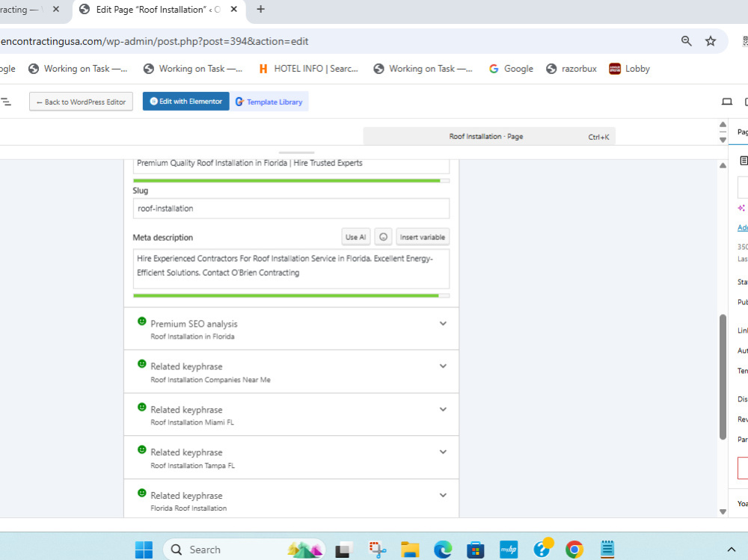Open Notepad from the taskbar
This screenshot has width=748, height=560.
point(607,550)
